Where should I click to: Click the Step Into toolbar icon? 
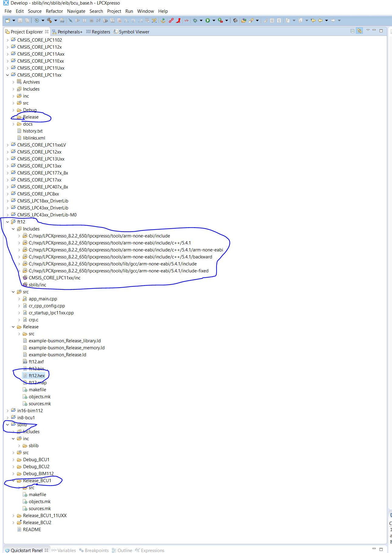tap(126, 20)
